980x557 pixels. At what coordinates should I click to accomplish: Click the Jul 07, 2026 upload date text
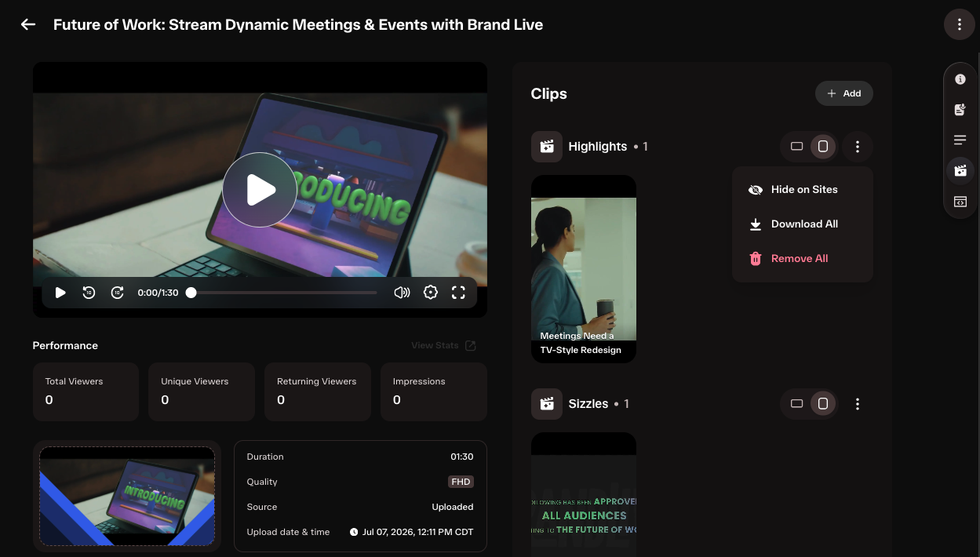418,532
